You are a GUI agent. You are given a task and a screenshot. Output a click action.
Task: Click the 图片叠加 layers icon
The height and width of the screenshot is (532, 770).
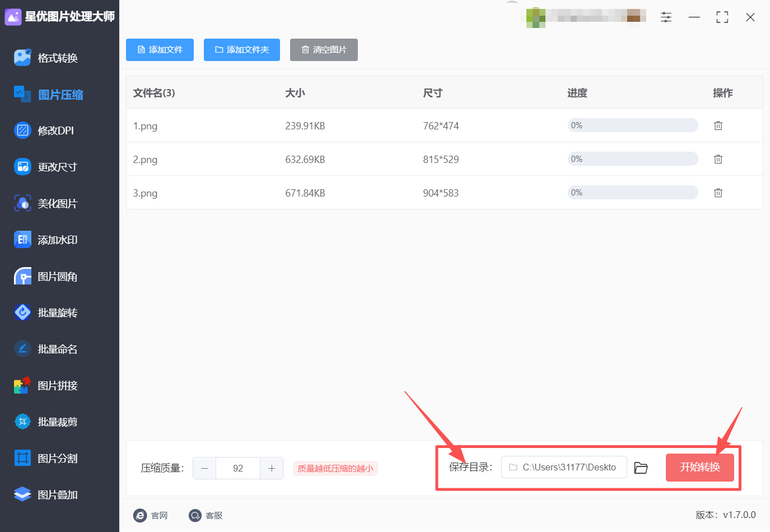[22, 494]
